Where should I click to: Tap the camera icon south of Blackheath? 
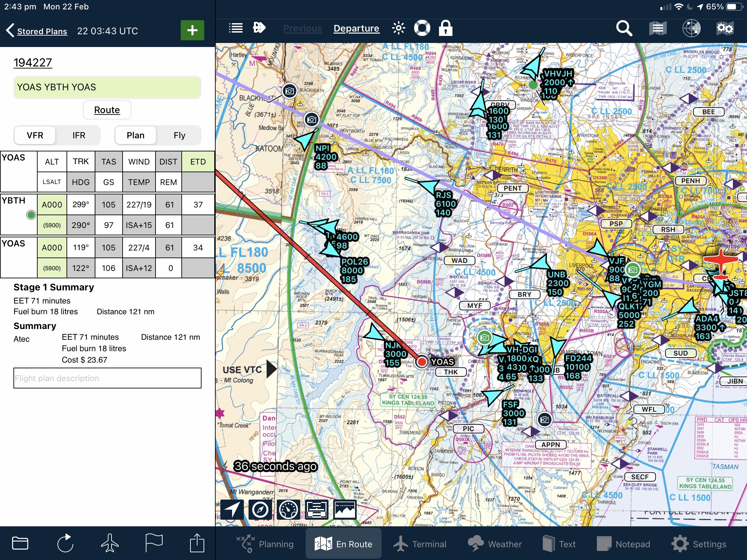(312, 119)
